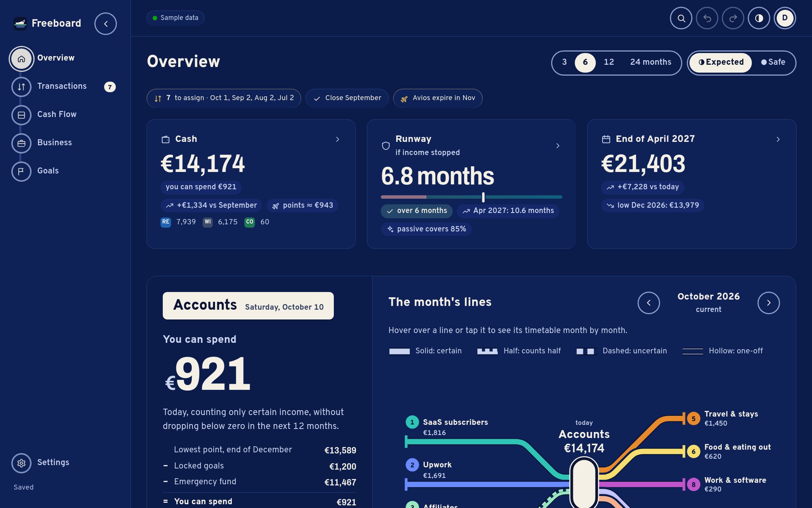This screenshot has height=508, width=812.
Task: Click the 7 to assign chip
Action: (x=224, y=98)
